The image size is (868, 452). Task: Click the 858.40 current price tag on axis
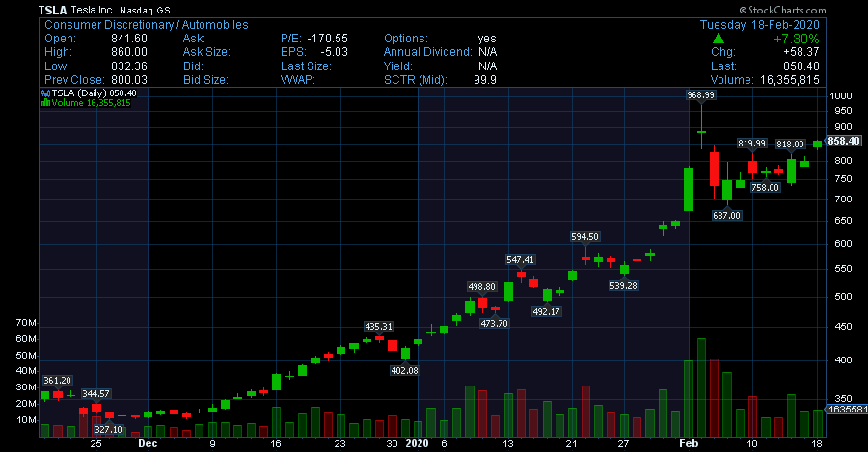coord(844,141)
